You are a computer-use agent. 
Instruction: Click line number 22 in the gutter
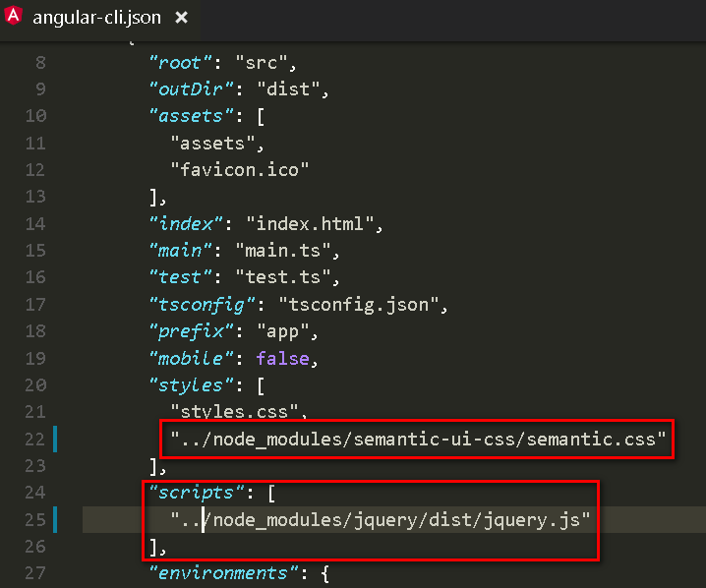pyautogui.click(x=35, y=439)
